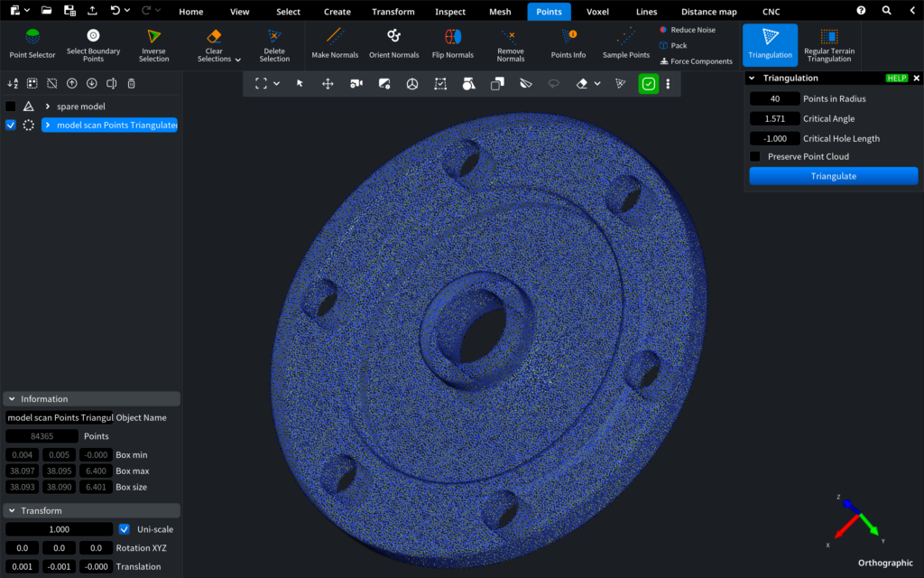The width and height of the screenshot is (924, 578).
Task: Select Boundary Points tool in ribbon
Action: (93, 36)
